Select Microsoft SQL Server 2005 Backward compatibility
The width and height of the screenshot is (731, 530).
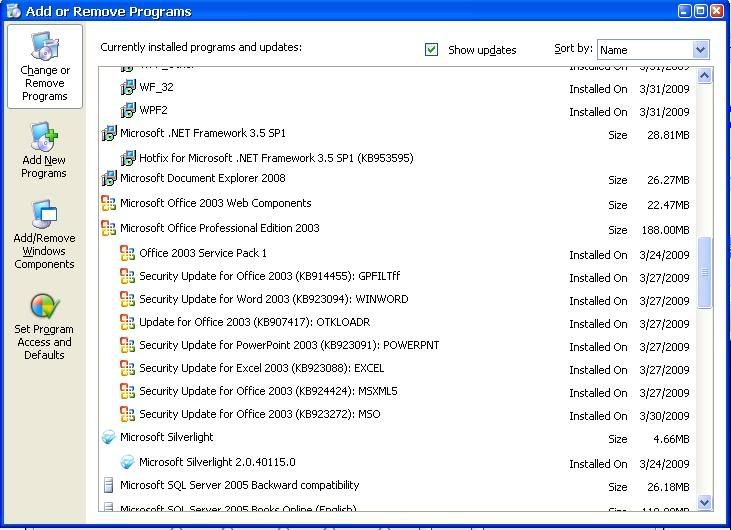pos(240,485)
